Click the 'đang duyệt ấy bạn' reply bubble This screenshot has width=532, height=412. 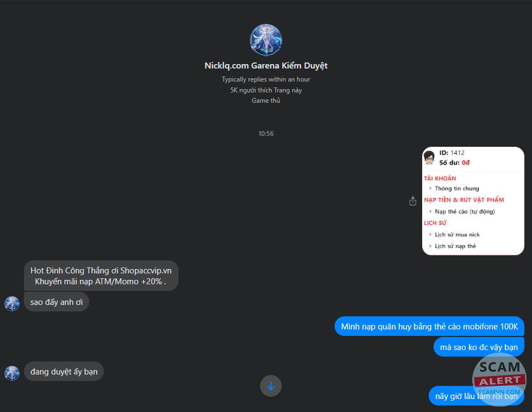[64, 371]
